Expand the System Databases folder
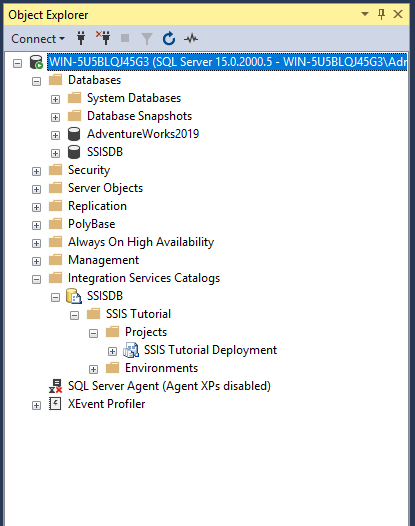This screenshot has height=526, width=415. pos(55,100)
